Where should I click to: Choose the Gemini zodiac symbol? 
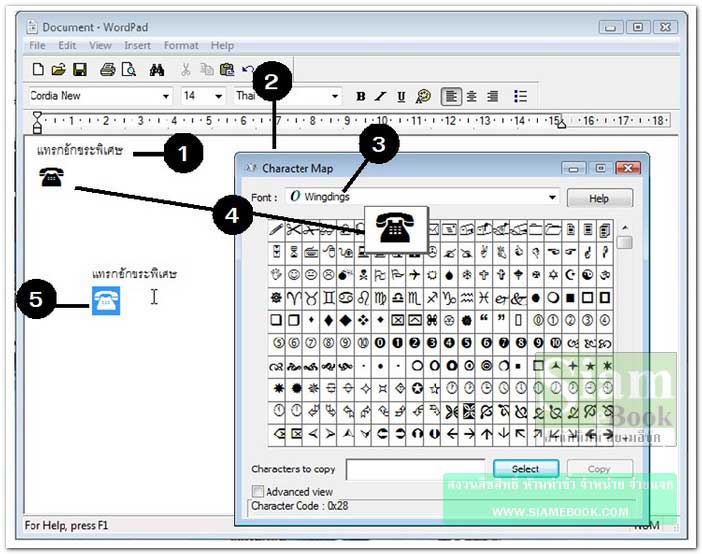pos(328,298)
